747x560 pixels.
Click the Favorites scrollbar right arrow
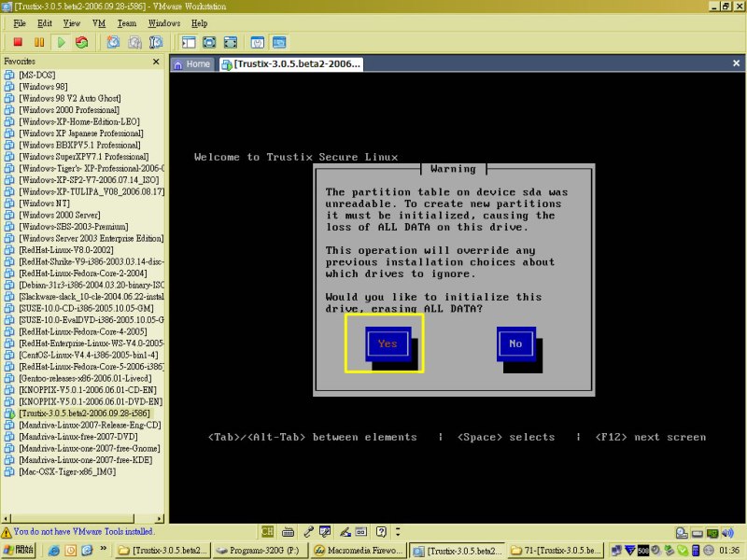click(160, 518)
